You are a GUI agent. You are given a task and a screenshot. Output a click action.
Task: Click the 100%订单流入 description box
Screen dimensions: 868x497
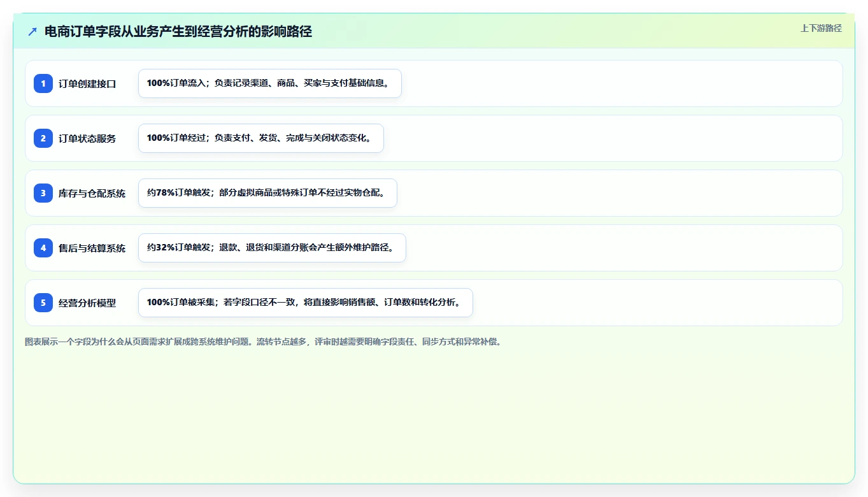click(270, 83)
